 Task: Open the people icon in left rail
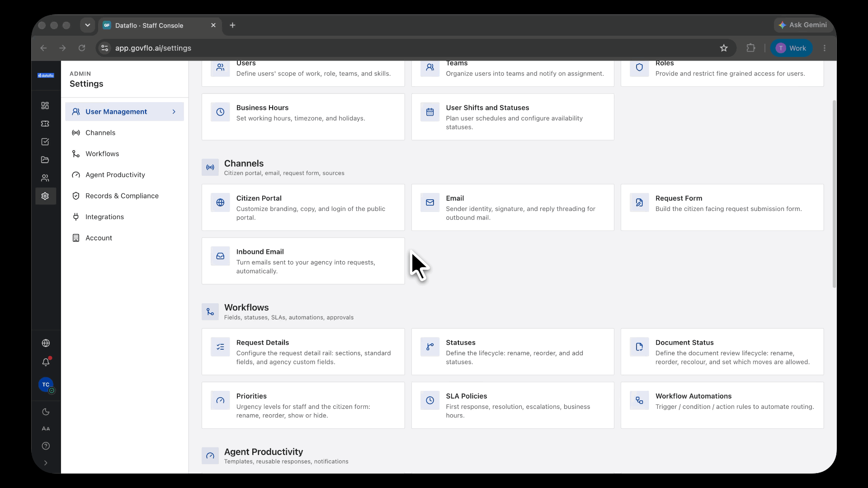click(x=45, y=178)
